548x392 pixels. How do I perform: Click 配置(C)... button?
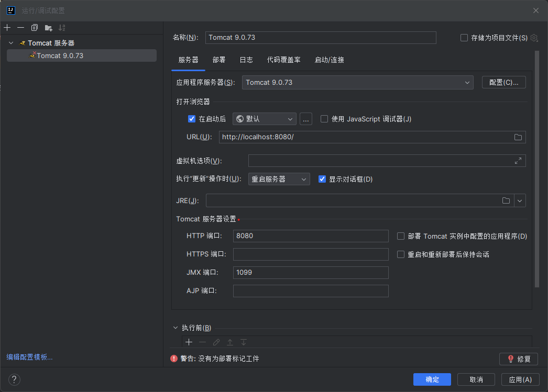click(x=503, y=82)
